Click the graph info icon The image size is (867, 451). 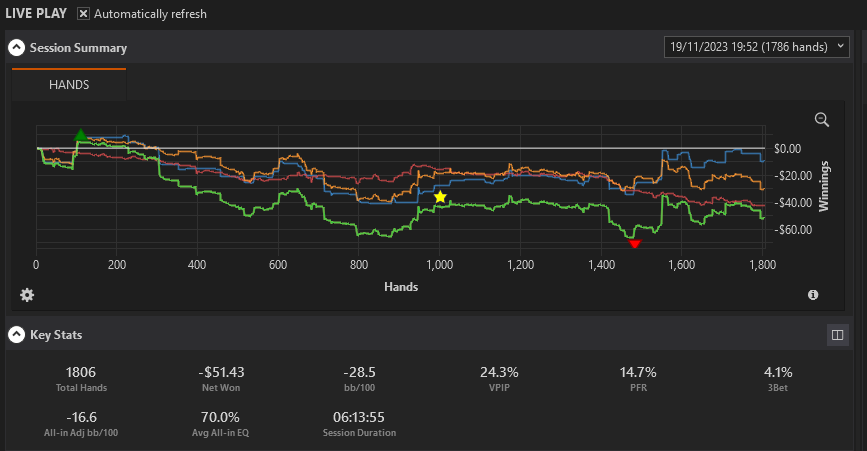click(813, 295)
